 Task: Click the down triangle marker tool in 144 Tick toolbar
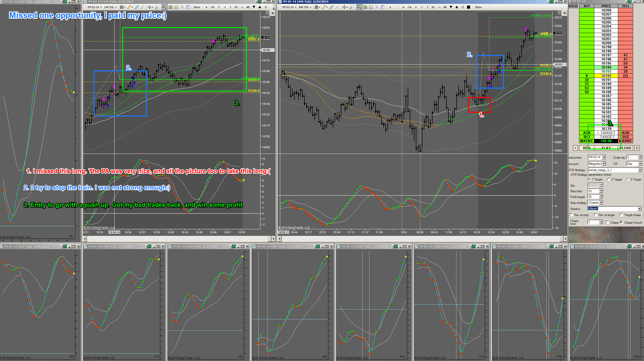click(x=254, y=7)
